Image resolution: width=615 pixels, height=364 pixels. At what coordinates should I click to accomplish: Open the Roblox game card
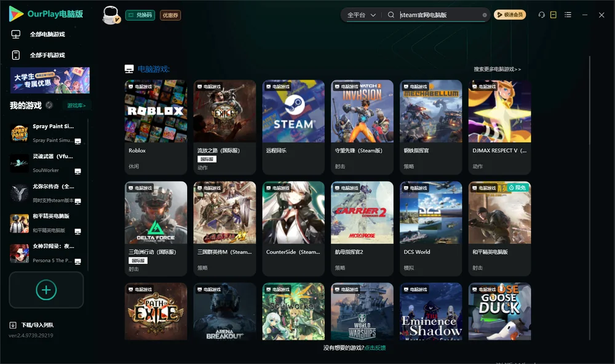click(x=156, y=127)
